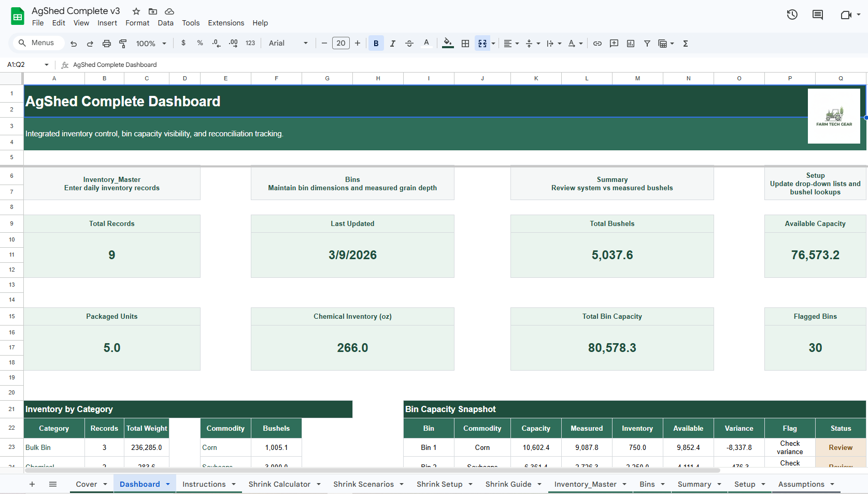The image size is (868, 494).
Task: Open the comment history panel
Action: tap(817, 15)
